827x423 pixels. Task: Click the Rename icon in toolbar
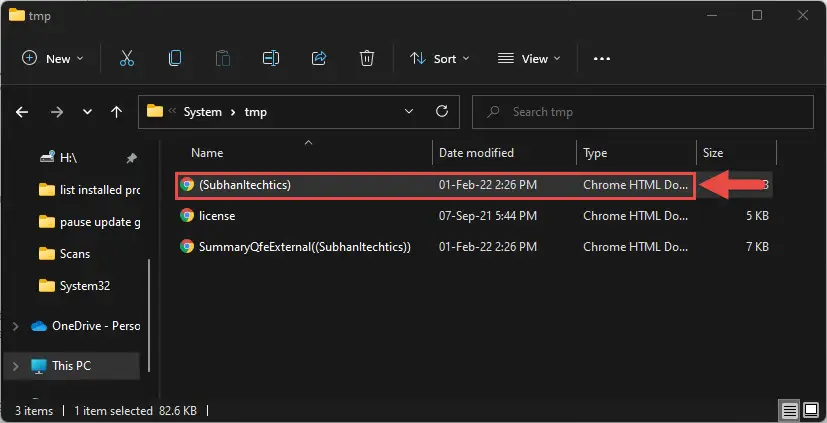click(271, 59)
